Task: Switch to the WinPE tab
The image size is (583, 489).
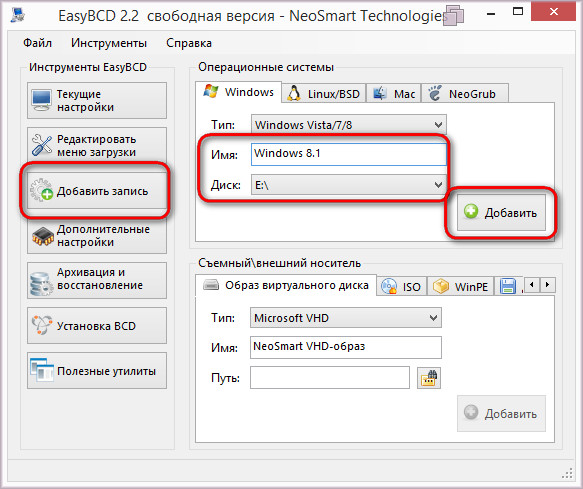Action: point(461,286)
